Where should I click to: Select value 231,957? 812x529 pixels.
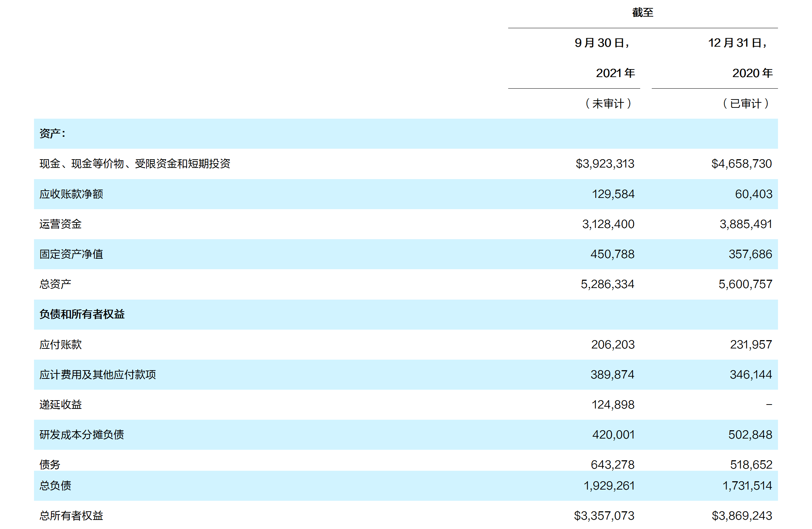[x=751, y=344]
